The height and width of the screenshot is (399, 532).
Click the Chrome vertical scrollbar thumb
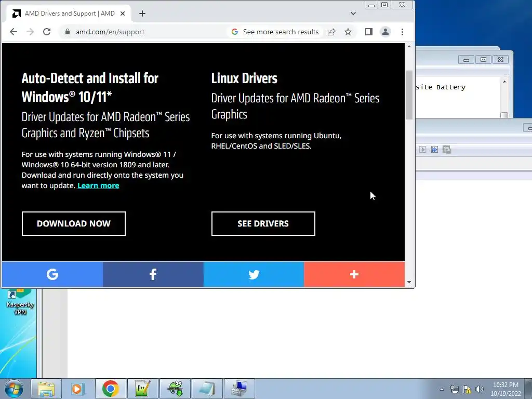pyautogui.click(x=409, y=95)
